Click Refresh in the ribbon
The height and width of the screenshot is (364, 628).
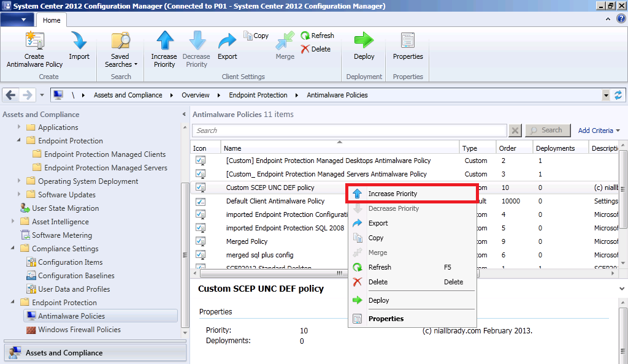[317, 36]
